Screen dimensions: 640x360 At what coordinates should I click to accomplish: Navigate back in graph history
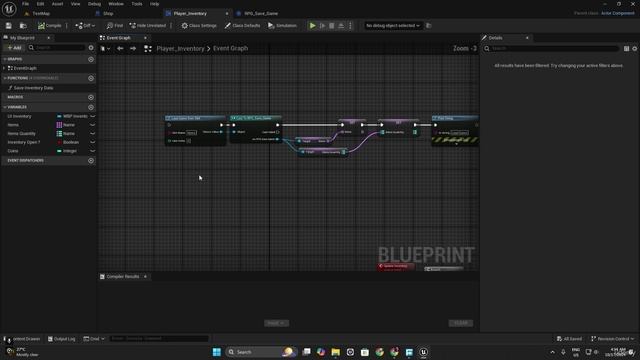pyautogui.click(x=120, y=49)
